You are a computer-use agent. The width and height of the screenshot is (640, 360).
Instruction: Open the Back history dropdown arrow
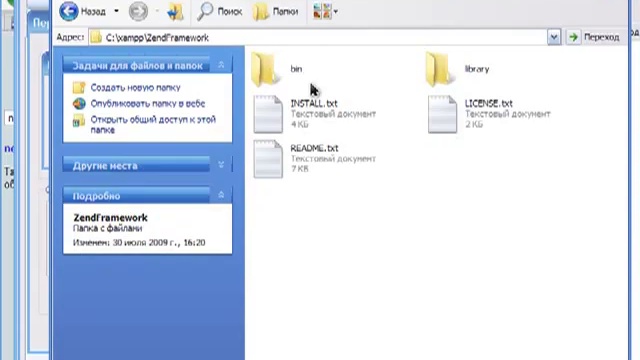pos(116,11)
